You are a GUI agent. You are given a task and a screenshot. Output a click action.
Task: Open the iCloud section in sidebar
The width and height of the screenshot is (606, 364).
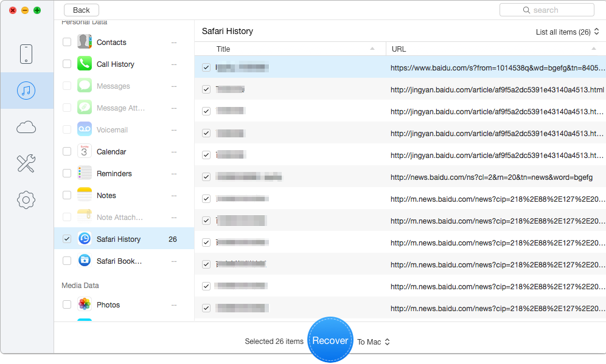coord(26,127)
